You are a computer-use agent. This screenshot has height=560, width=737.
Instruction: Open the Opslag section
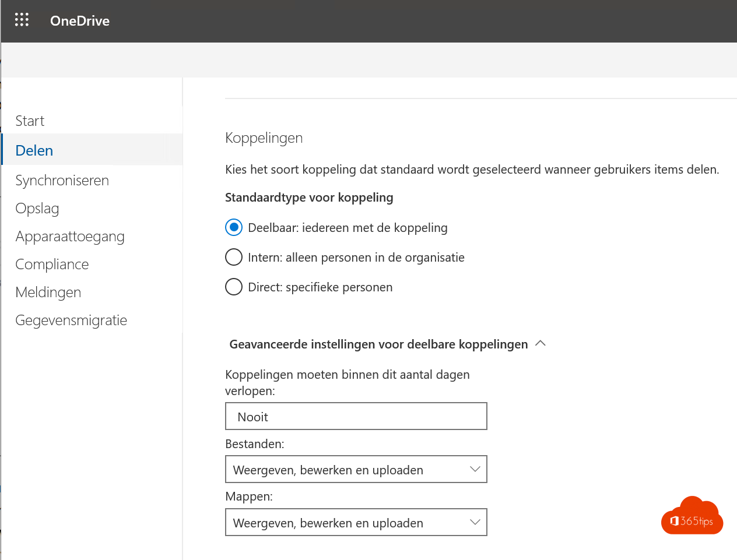click(x=37, y=208)
